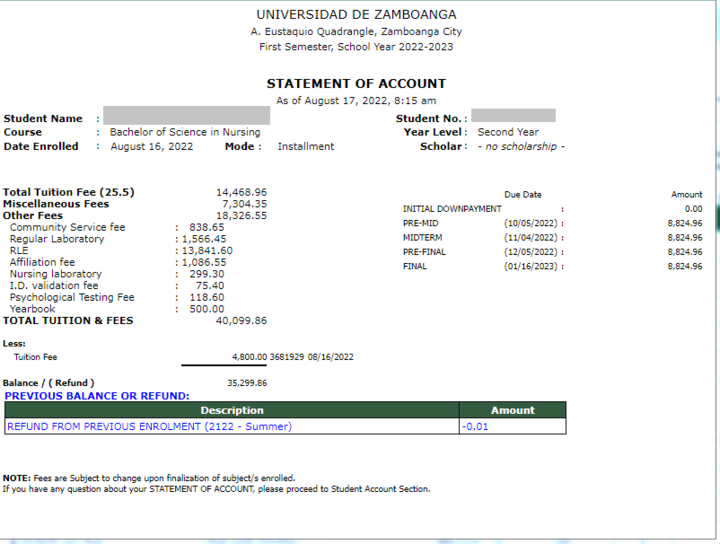Select the payment amount 4,800.00
720x544 pixels.
249,357
